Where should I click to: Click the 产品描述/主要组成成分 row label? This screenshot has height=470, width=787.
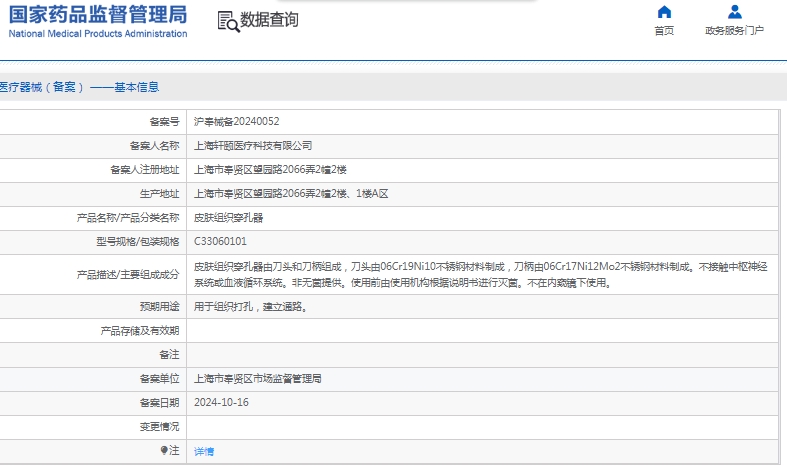pos(127,275)
